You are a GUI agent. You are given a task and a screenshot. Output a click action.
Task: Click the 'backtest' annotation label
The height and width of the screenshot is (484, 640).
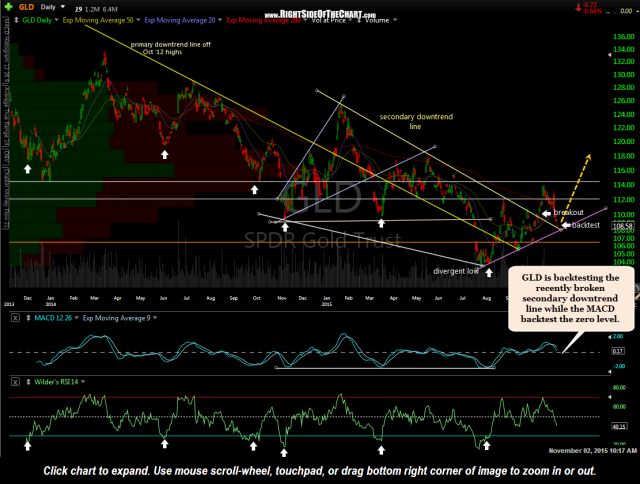[586, 225]
